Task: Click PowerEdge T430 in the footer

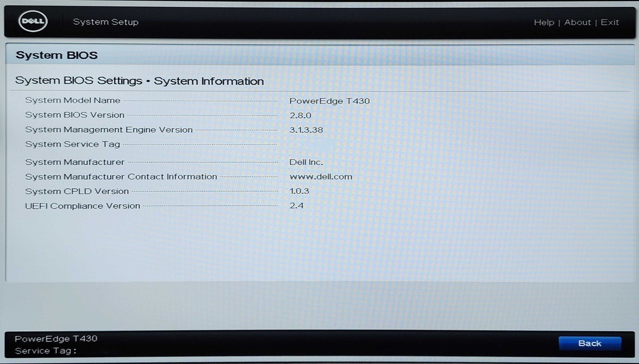Action: pos(56,339)
